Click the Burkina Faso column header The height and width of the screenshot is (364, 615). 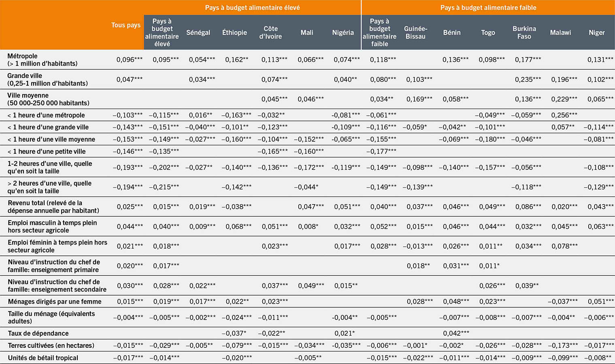524,33
